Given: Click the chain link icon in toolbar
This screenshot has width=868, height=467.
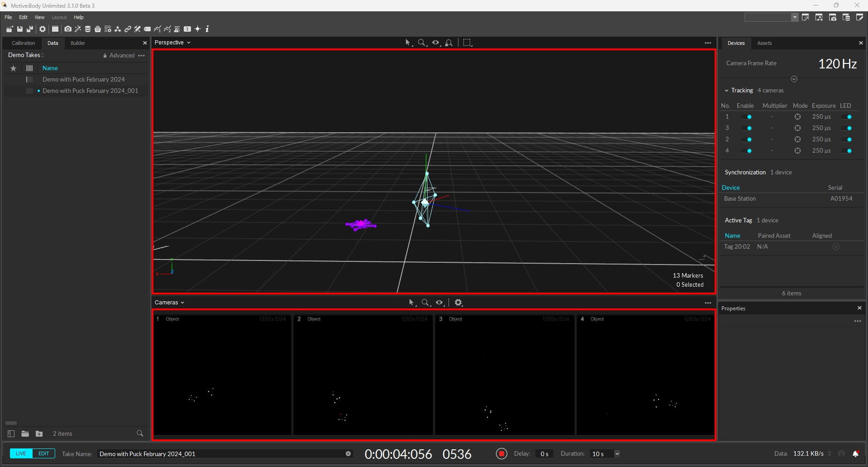Looking at the screenshot, I should click(128, 29).
